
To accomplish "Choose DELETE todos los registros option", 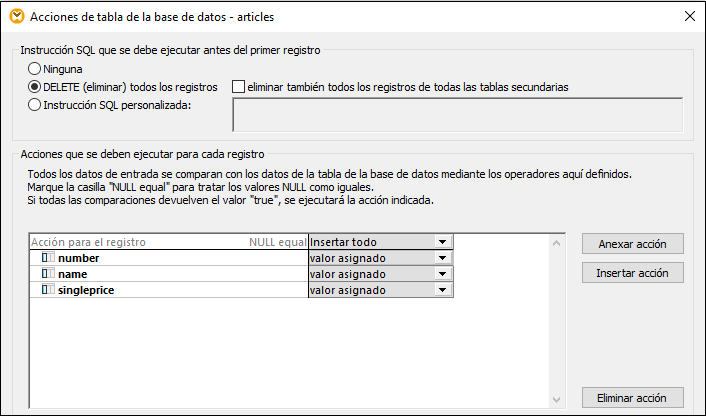I will click(x=35, y=86).
